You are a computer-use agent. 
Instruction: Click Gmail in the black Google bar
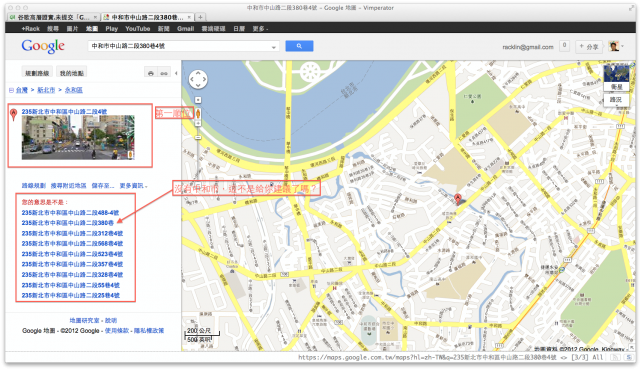coord(185,29)
